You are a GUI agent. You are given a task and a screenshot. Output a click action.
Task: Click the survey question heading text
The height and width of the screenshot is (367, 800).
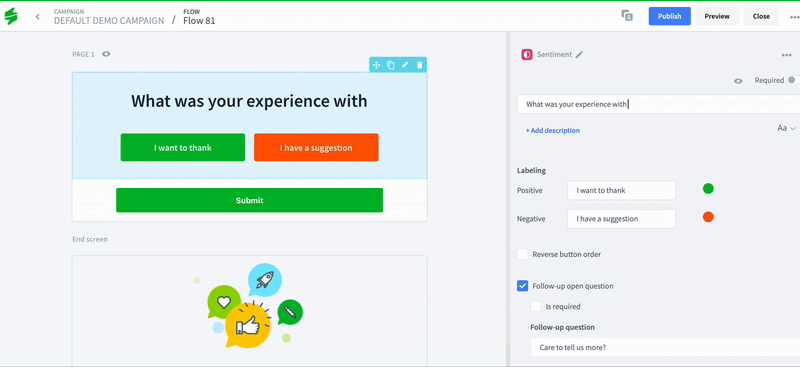[x=249, y=101]
